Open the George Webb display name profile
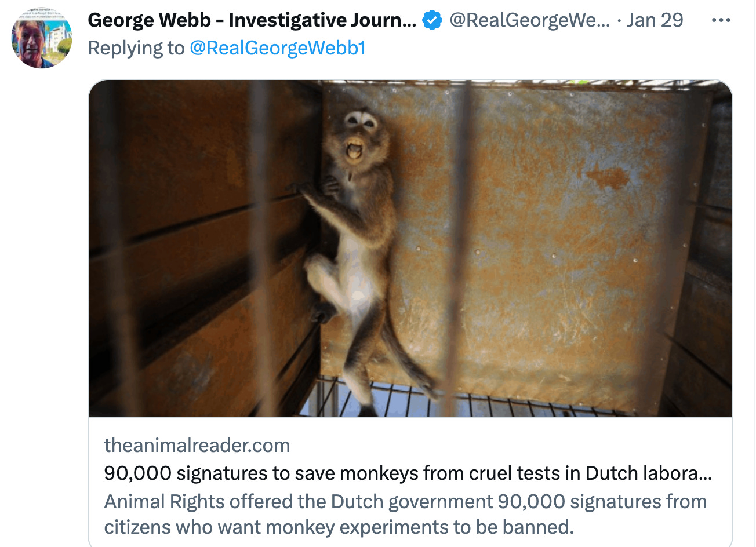 pyautogui.click(x=252, y=20)
